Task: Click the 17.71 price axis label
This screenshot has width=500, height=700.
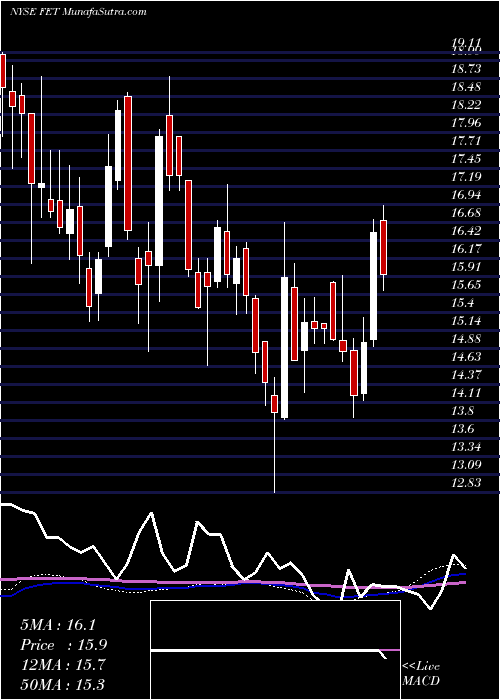Action: click(466, 141)
